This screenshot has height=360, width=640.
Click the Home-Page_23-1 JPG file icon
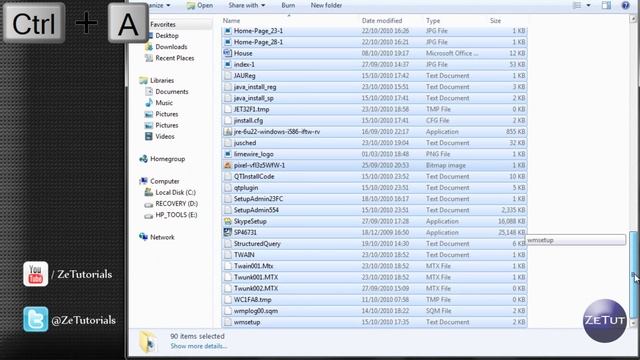[228, 31]
